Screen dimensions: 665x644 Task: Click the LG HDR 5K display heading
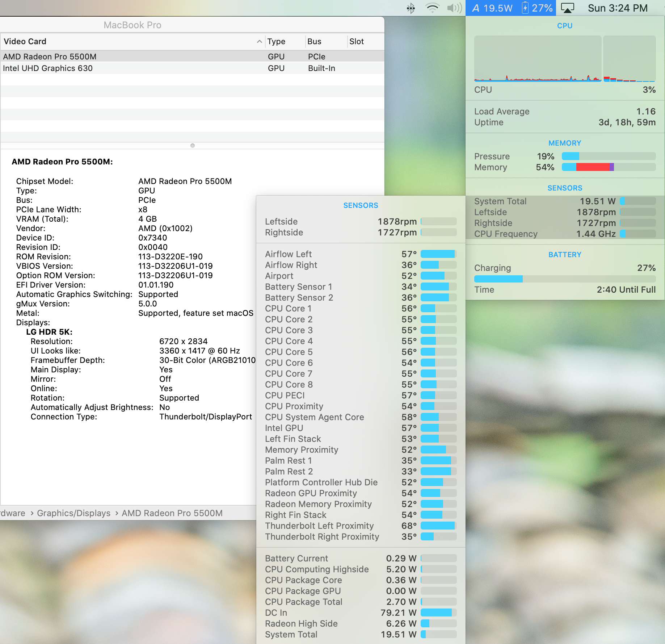[x=49, y=332]
